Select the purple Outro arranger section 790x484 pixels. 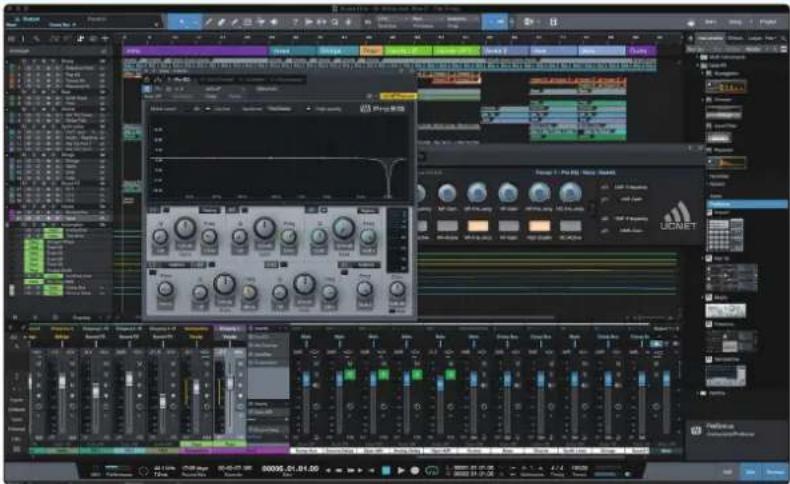(640, 51)
